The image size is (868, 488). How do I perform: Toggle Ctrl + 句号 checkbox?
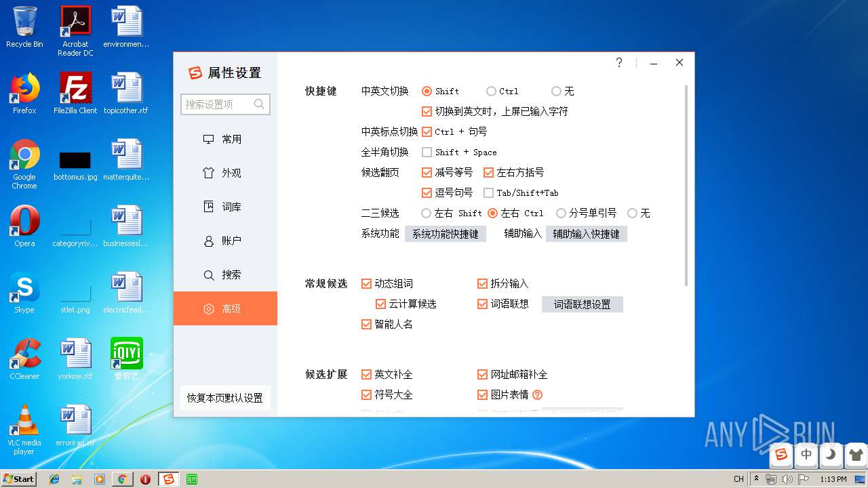[x=427, y=131]
